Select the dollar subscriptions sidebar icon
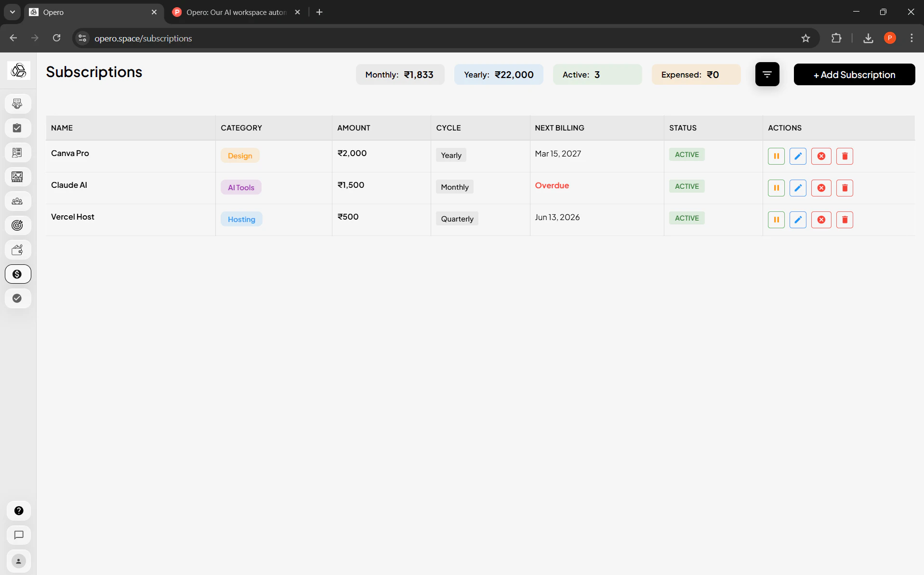This screenshot has height=575, width=924. [18, 274]
